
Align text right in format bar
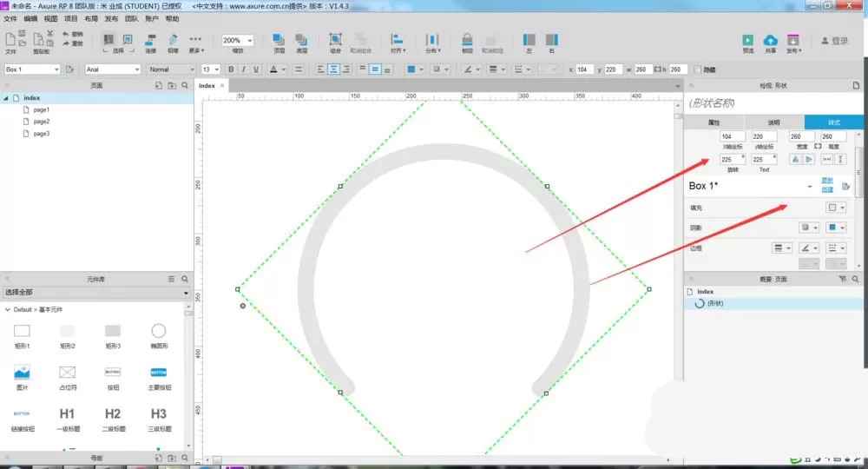click(x=346, y=69)
